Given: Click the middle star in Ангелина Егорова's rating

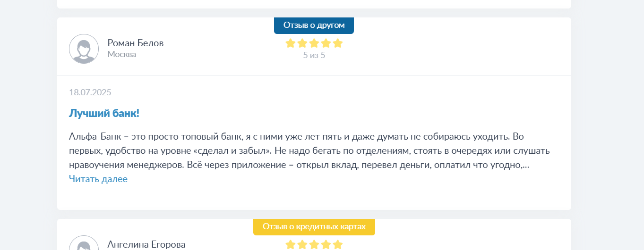Looking at the screenshot, I should pyautogui.click(x=314, y=245).
